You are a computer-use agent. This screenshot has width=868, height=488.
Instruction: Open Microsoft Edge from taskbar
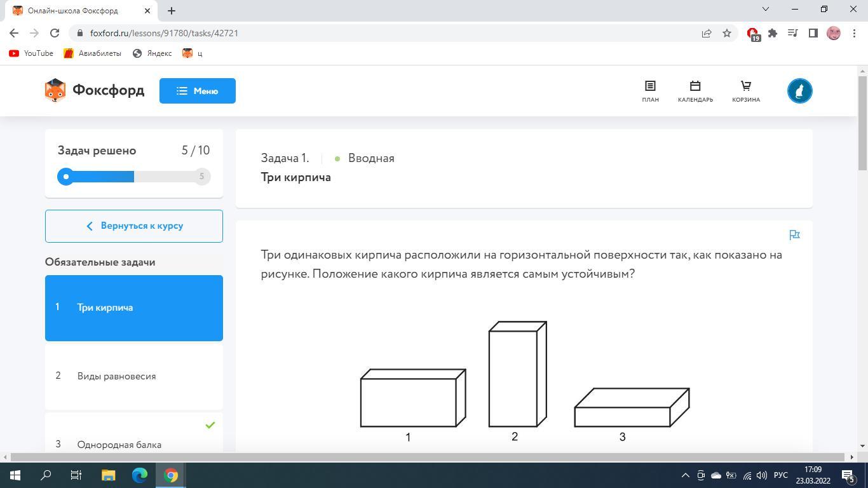tap(140, 475)
